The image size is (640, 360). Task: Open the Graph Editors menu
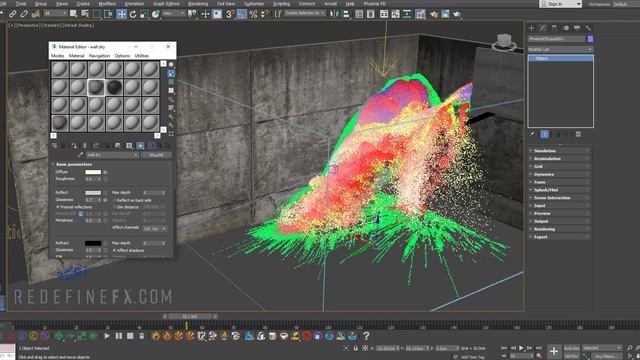point(166,4)
